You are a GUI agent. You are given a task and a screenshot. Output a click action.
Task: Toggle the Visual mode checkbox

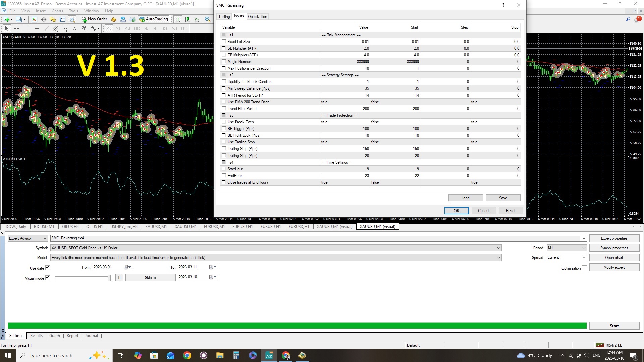pyautogui.click(x=48, y=278)
